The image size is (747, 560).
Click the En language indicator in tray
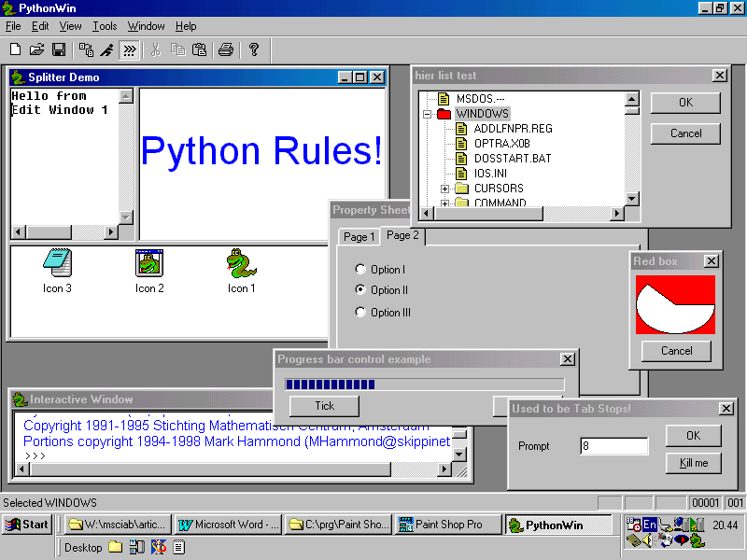(649, 525)
